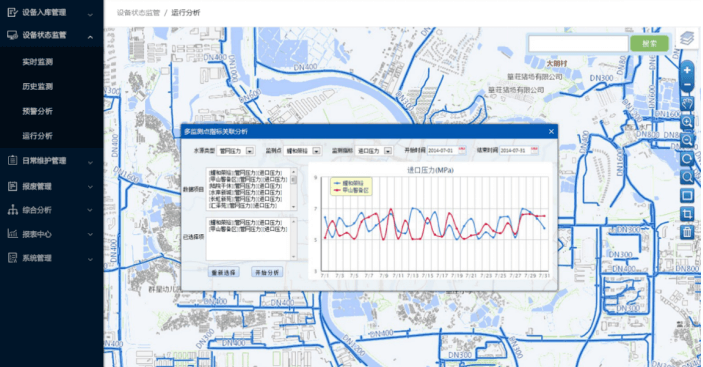703x367 pixels.
Task: Click the 开始分析 button
Action: point(267,272)
